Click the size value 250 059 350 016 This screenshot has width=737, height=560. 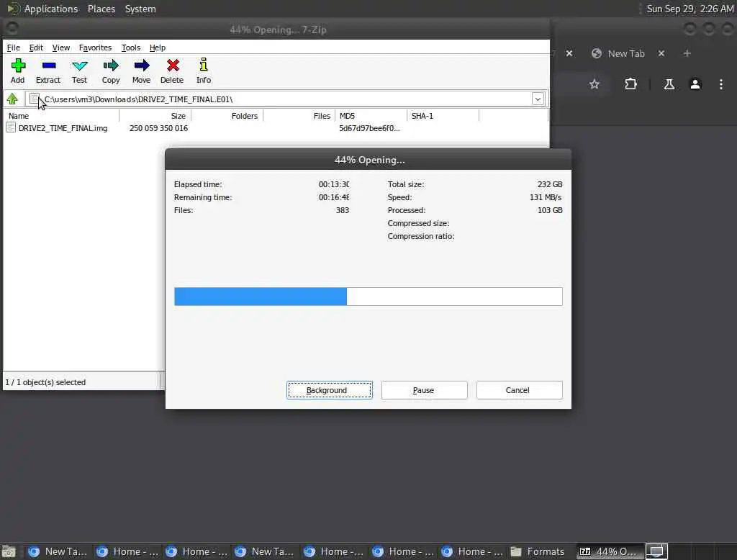[158, 128]
